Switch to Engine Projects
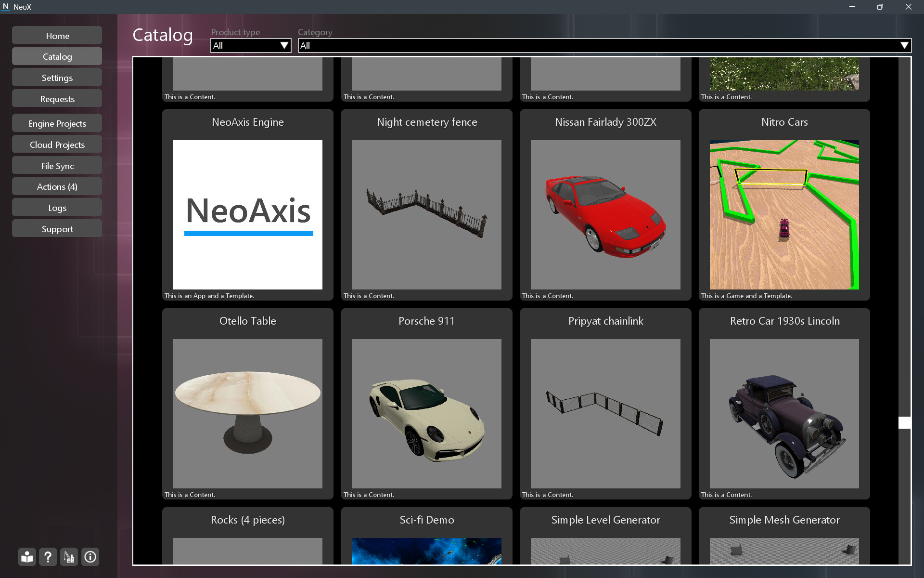This screenshot has width=924, height=578. [57, 123]
